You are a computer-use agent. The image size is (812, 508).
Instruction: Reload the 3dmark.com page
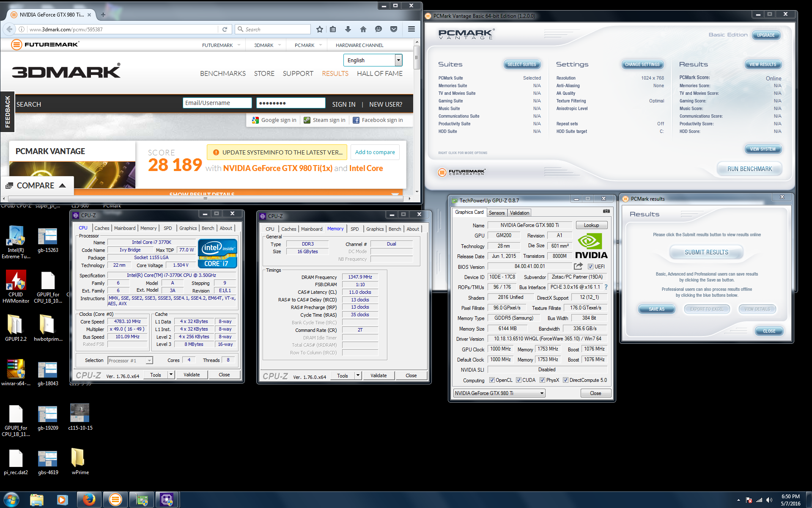[225, 29]
